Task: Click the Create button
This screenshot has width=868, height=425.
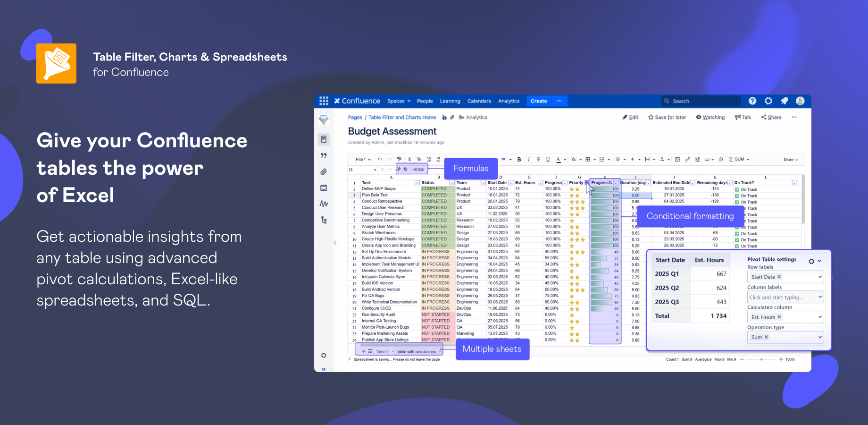Action: [x=539, y=101]
